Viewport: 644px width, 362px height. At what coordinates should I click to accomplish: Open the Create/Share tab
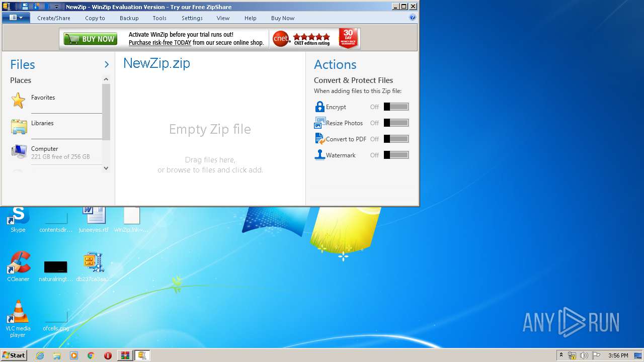[x=54, y=18]
